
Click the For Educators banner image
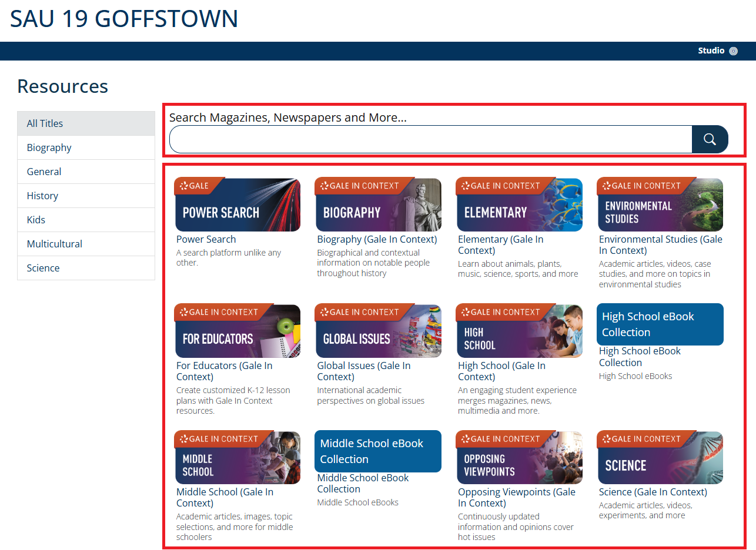(237, 331)
